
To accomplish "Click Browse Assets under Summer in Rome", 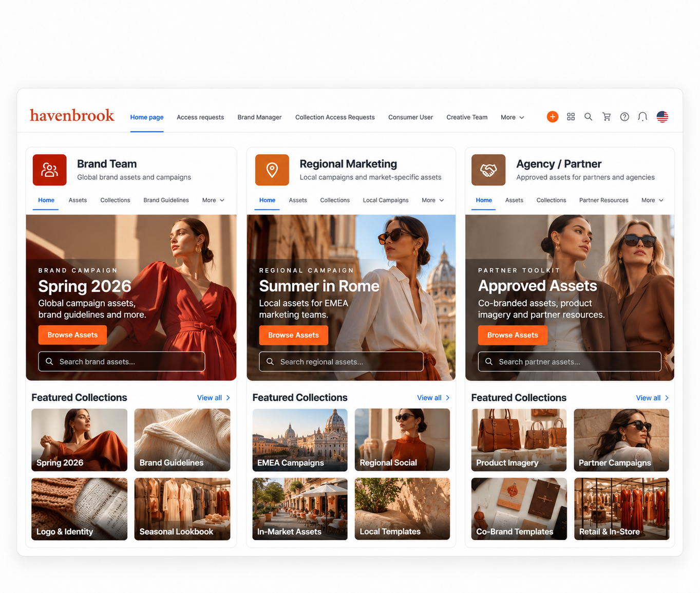I will pos(293,335).
